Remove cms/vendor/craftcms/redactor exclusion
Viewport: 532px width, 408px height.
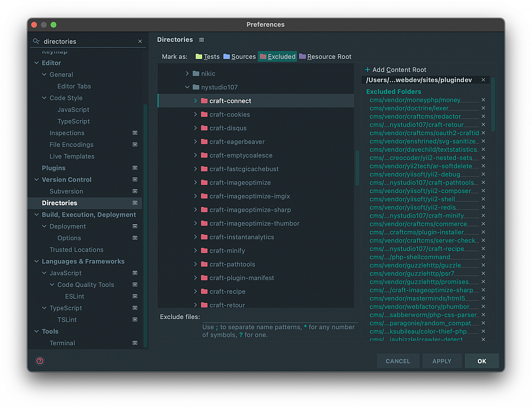pyautogui.click(x=483, y=116)
